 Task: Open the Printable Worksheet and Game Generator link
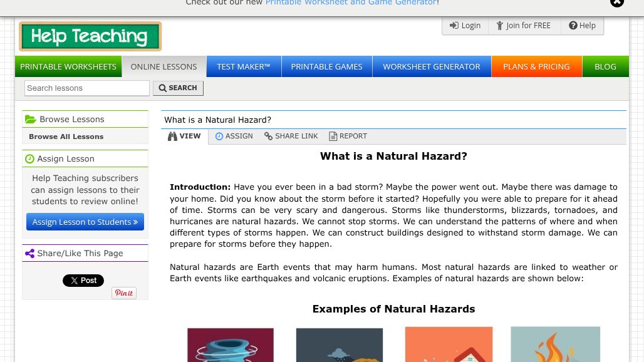[x=351, y=3]
